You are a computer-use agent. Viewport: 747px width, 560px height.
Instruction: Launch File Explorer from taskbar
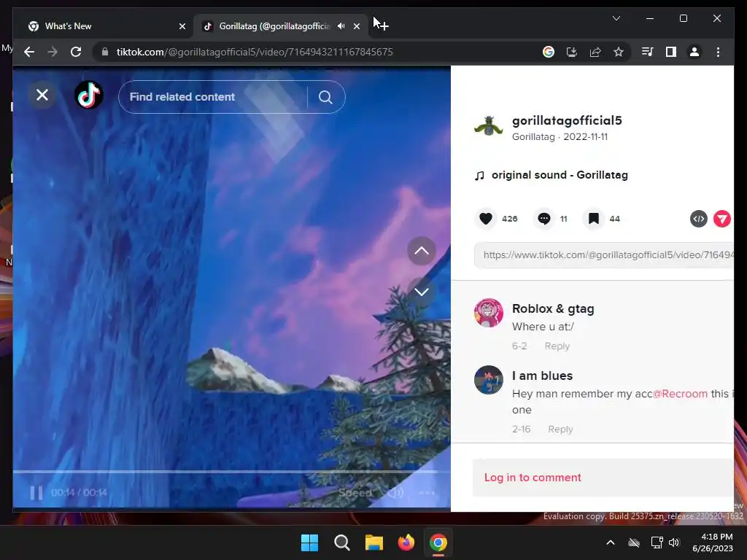[x=374, y=542]
